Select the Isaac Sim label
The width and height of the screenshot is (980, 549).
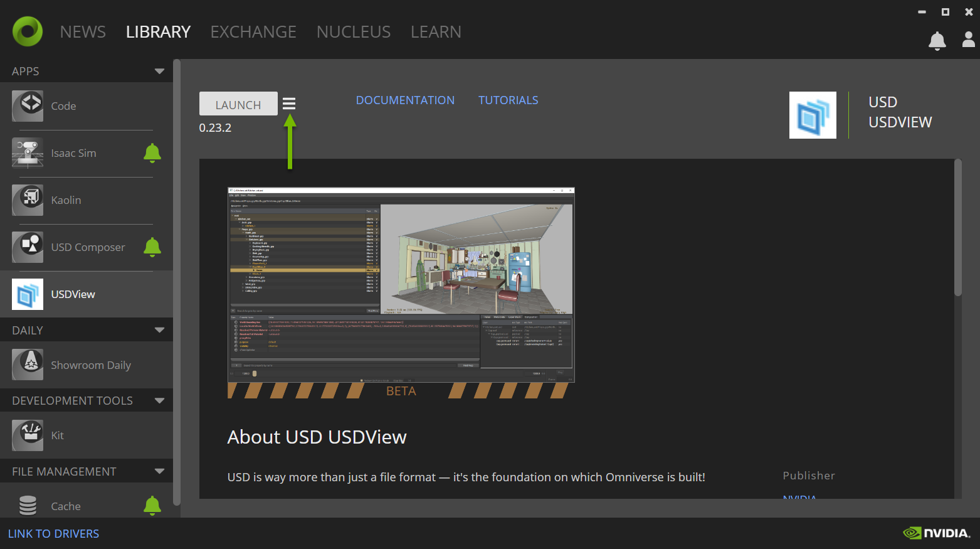coord(73,153)
